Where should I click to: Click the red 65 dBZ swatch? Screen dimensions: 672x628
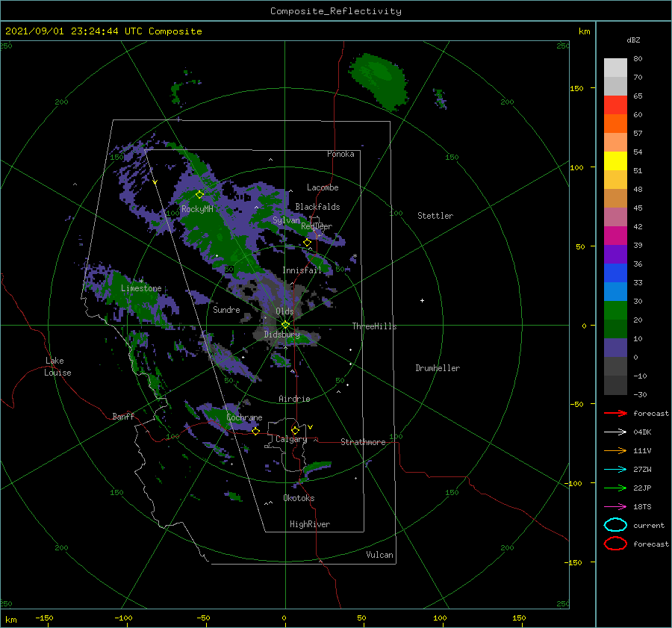(x=615, y=105)
